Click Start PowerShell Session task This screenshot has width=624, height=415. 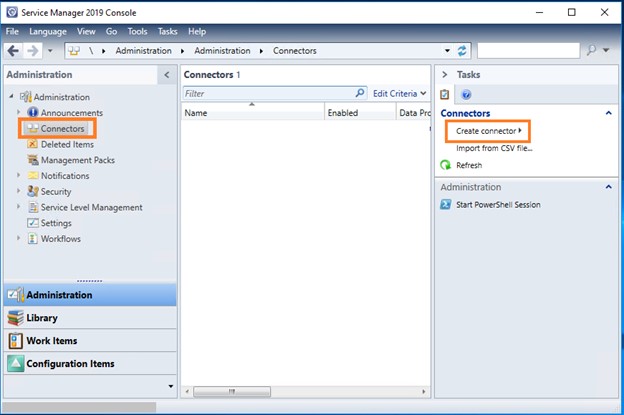(498, 205)
